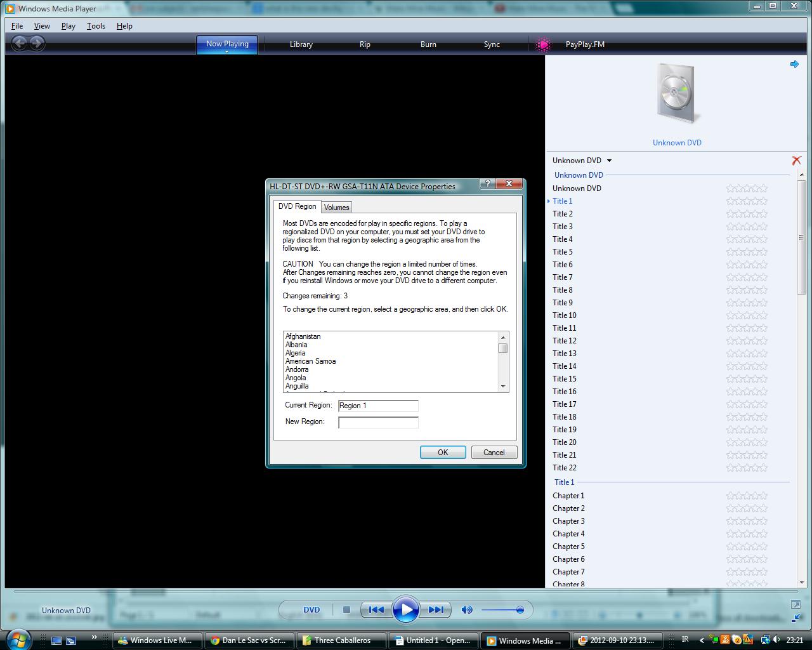Open the Unknown DVD playlist dropdown
The width and height of the screenshot is (812, 650).
tap(609, 161)
